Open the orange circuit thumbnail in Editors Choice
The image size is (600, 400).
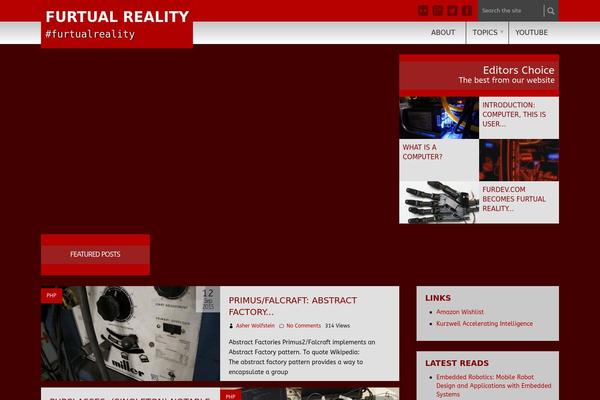tap(519, 160)
